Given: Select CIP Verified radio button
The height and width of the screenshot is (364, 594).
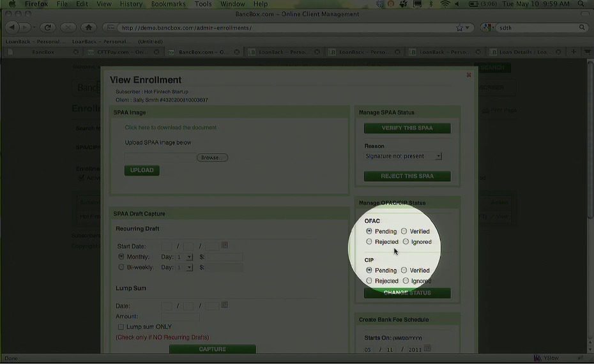Looking at the screenshot, I should click(404, 270).
